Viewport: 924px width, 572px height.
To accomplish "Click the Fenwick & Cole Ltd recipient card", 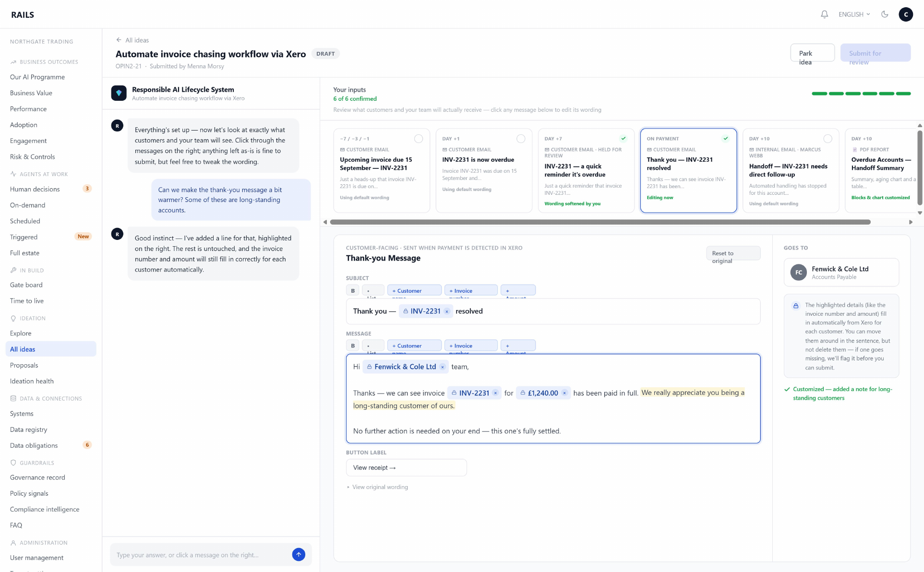I will click(841, 272).
